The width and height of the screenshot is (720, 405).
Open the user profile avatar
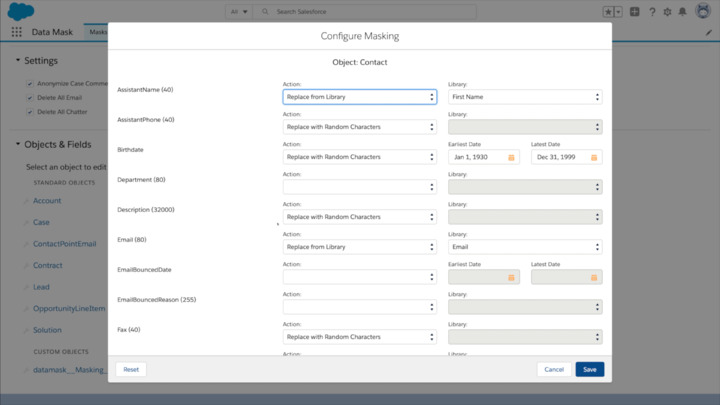coord(701,12)
